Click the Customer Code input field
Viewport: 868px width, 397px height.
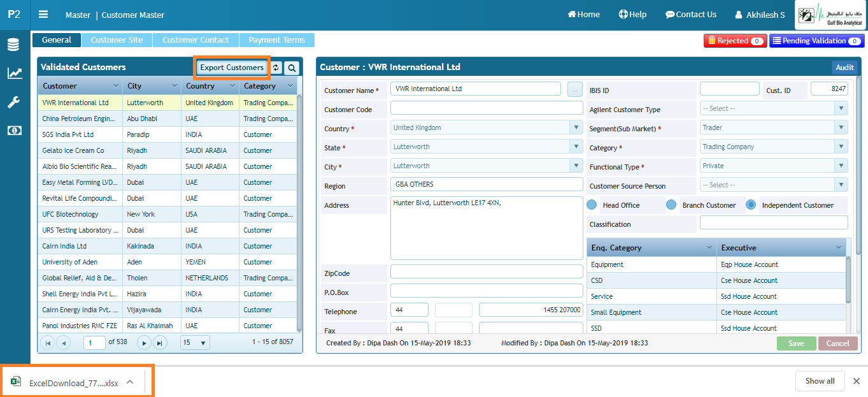pyautogui.click(x=487, y=108)
